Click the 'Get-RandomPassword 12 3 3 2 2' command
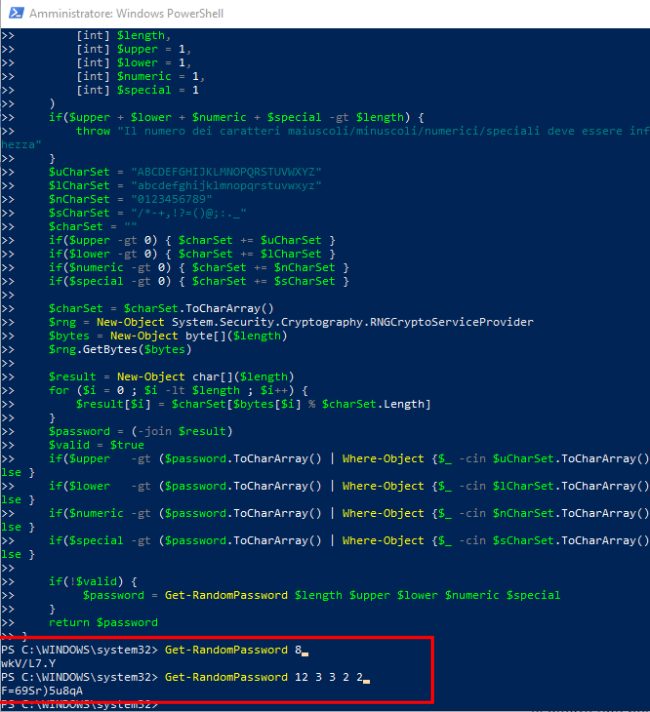The width and height of the screenshot is (650, 712). tap(263, 677)
